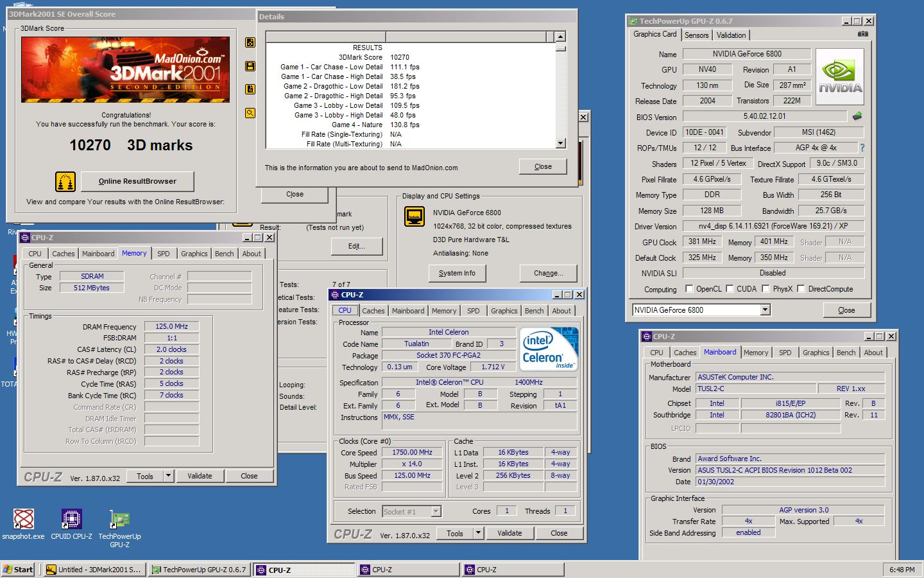Viewport: 924px width, 578px height.
Task: Enable the OpenCL checkbox in GPU-Z
Action: [x=689, y=289]
